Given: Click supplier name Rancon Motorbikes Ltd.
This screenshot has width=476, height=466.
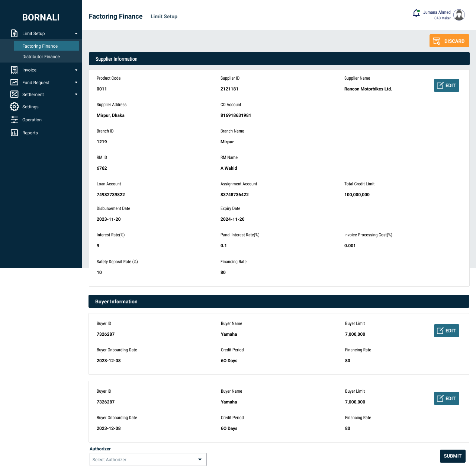Looking at the screenshot, I should 368,89.
